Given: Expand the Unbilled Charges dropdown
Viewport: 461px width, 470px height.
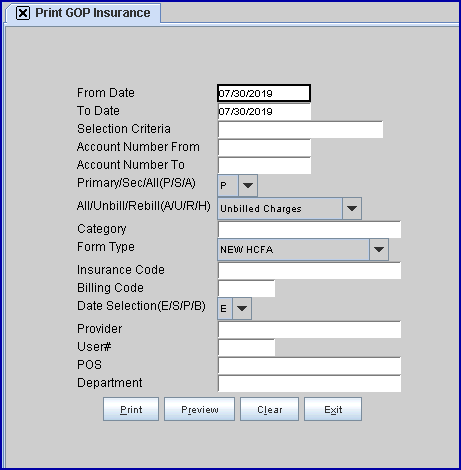Looking at the screenshot, I should point(352,209).
